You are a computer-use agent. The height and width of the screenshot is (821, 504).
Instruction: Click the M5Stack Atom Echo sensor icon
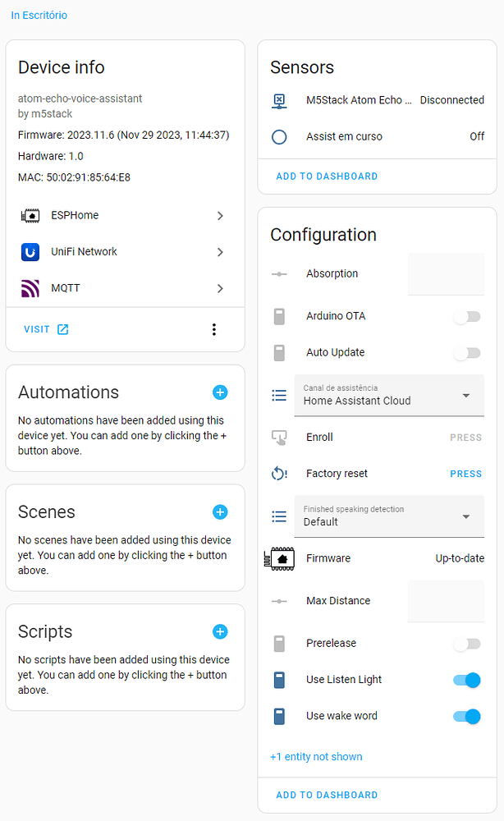point(280,100)
